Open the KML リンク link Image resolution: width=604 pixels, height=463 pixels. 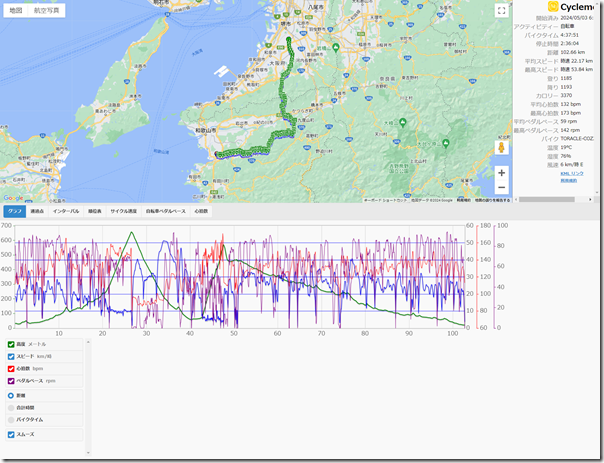point(572,174)
